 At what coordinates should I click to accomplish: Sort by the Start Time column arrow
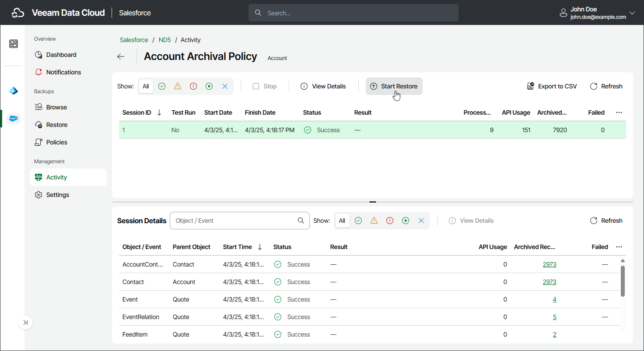tap(260, 247)
